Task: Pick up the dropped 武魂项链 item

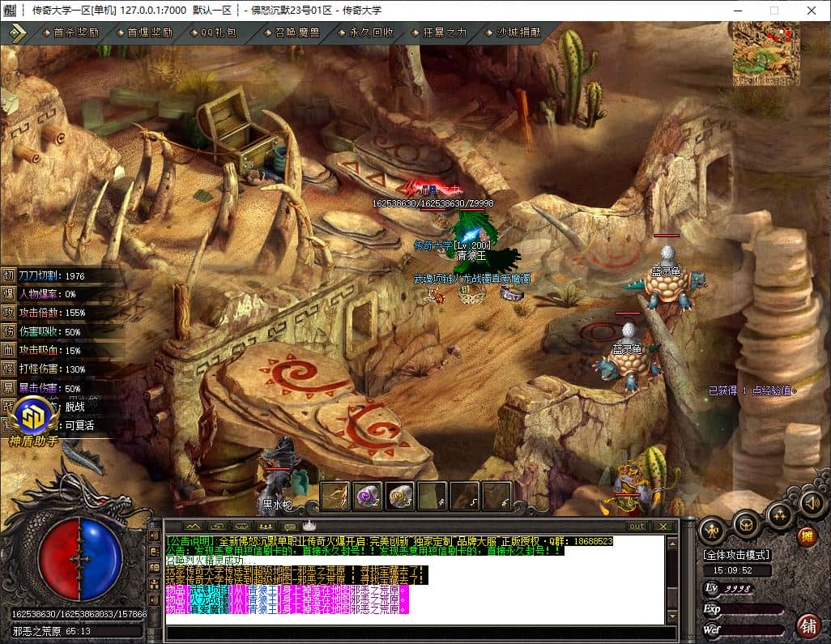Action: coord(436,296)
